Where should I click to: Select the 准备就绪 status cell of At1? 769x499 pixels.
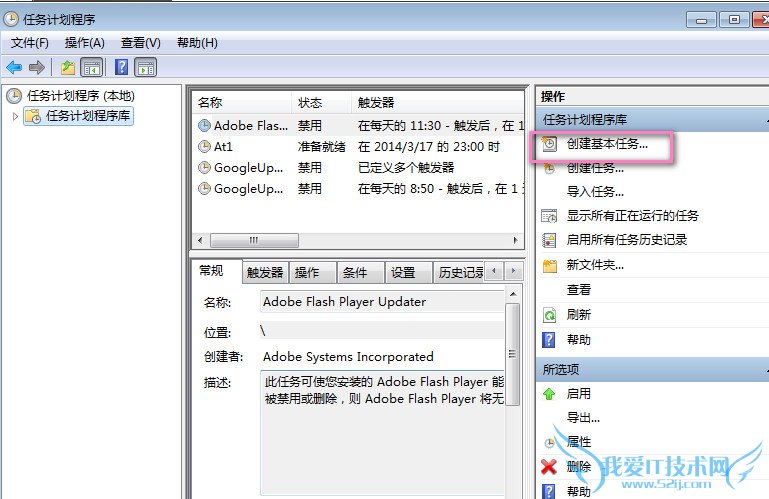click(x=322, y=146)
